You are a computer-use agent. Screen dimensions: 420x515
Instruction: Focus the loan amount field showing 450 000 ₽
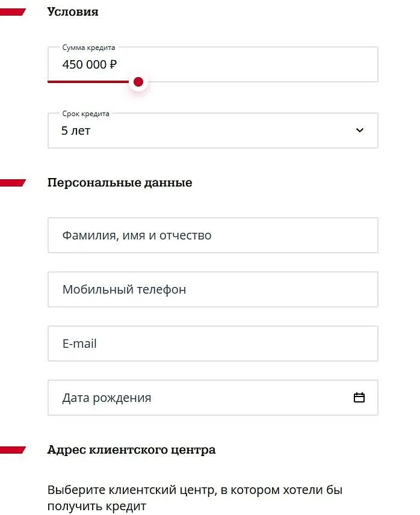(x=241, y=64)
